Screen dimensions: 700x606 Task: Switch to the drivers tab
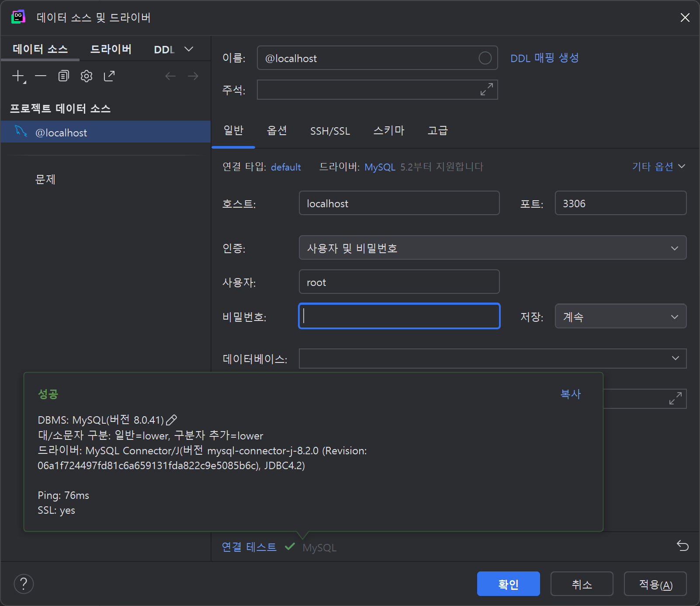click(111, 49)
